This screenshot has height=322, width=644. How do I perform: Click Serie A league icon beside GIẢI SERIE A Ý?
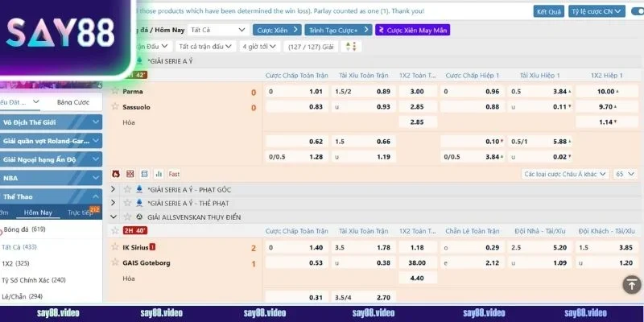[139, 61]
